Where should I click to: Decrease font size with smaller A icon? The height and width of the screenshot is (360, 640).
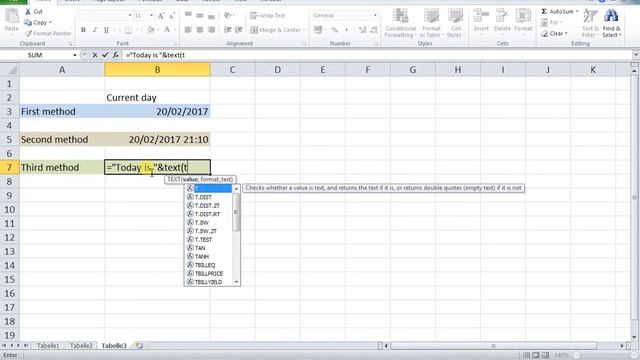(x=172, y=16)
